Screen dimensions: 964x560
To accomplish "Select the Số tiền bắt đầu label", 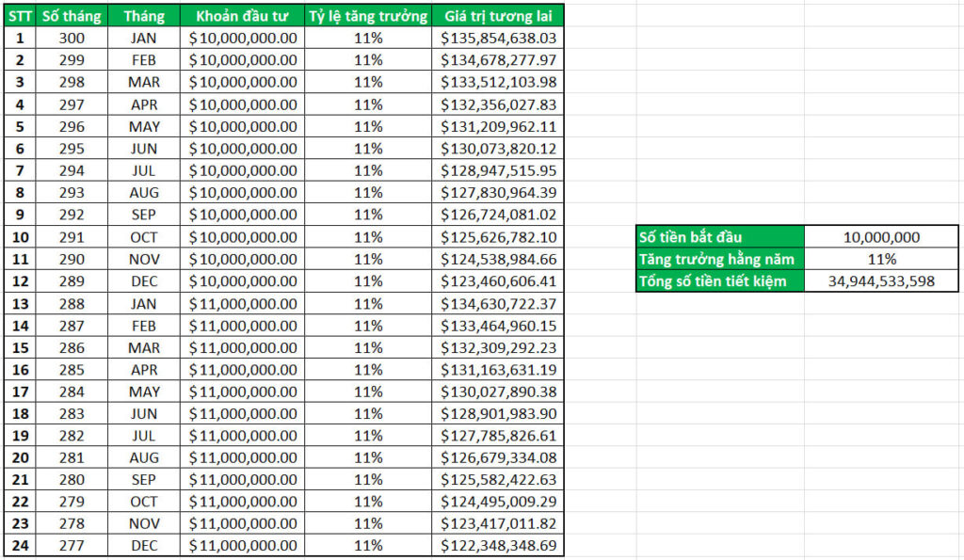I will click(720, 237).
